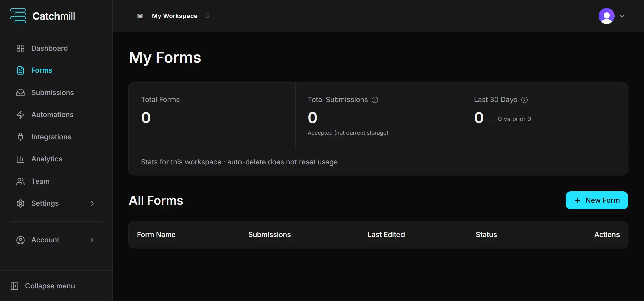Open the Dashboard grid icon
The width and height of the screenshot is (644, 301).
20,48
